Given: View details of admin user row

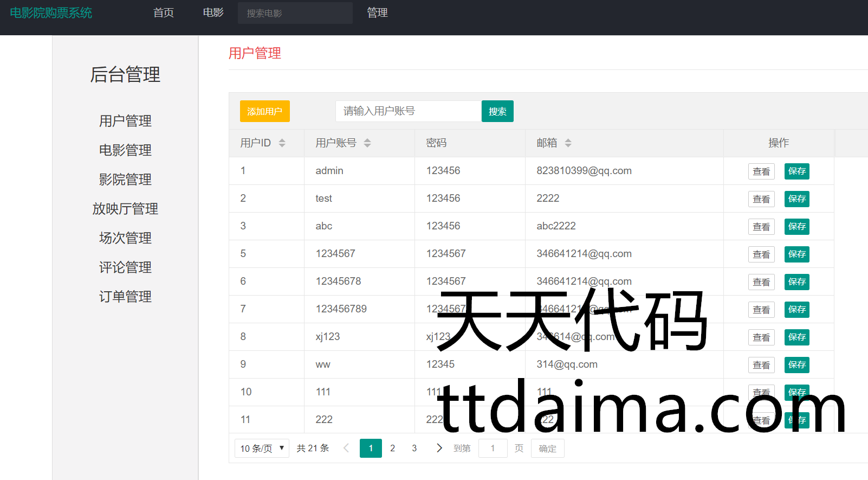Looking at the screenshot, I should (761, 171).
